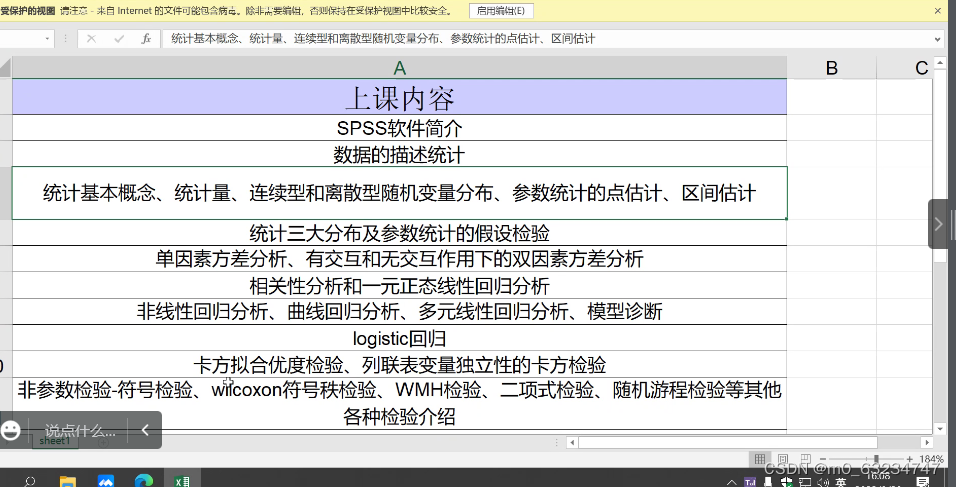Select cell 统计三大分布及参数统计的假设检验
Viewport: 956px width, 487px height.
(x=399, y=233)
